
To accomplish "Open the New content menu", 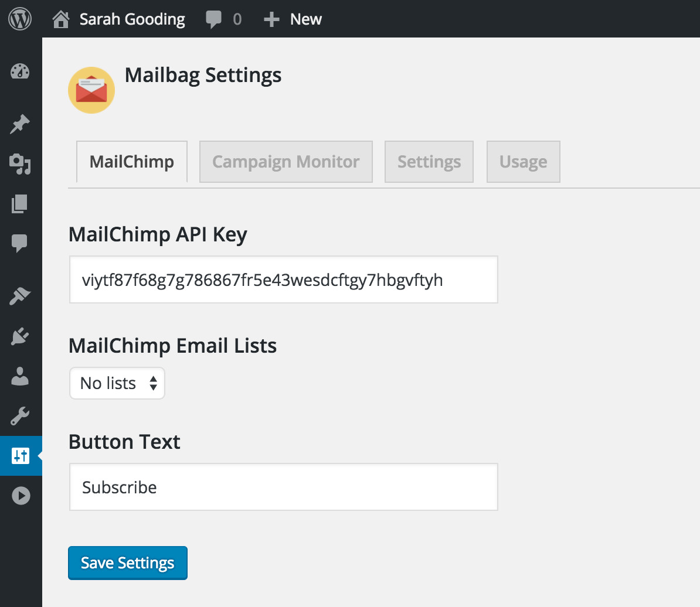I will [293, 19].
